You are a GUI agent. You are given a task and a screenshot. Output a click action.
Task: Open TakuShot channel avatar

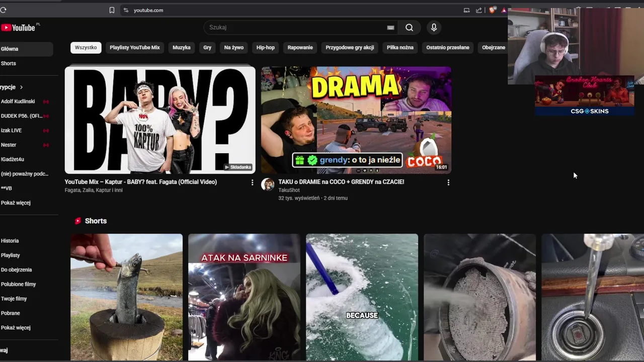point(268,184)
